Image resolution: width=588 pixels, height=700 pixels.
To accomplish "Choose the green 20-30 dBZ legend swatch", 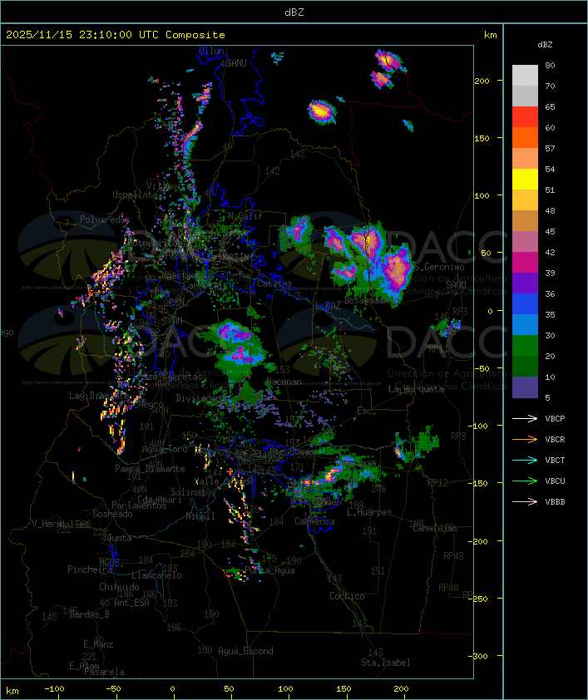I will coord(525,346).
